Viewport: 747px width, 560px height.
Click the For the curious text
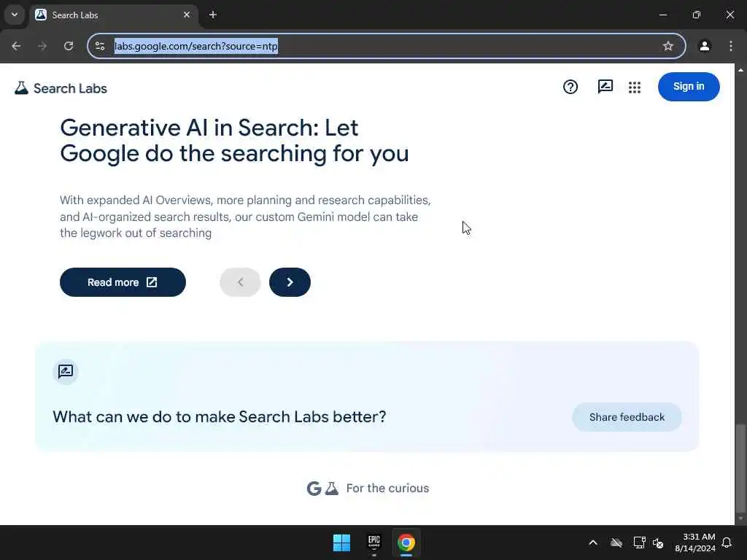point(387,488)
